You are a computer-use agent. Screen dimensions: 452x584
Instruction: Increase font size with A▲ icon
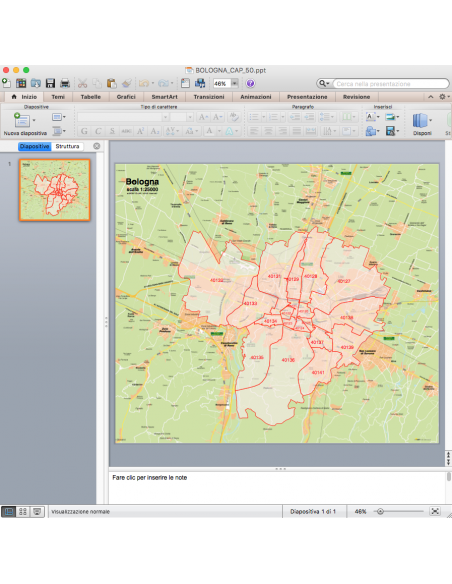203,117
